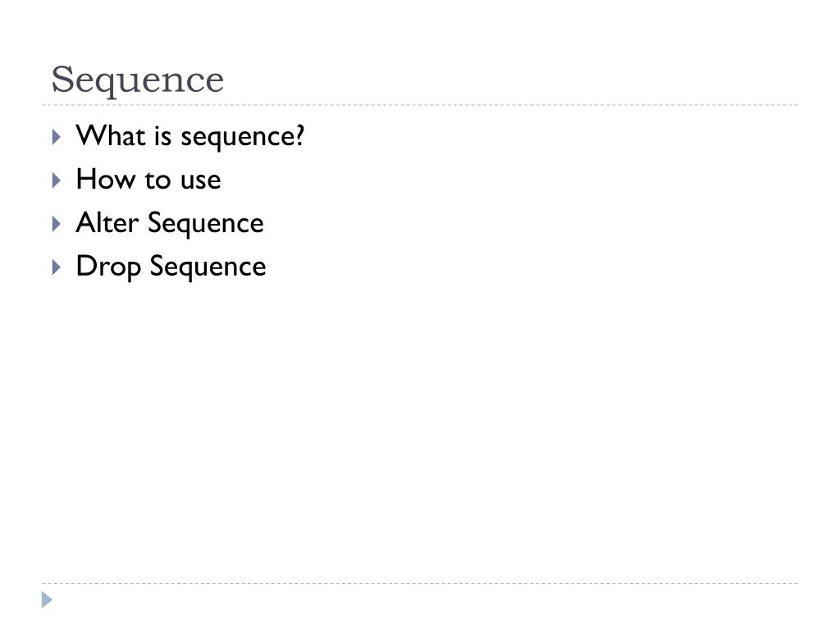840x630 pixels.
Task: Click the dotted line under the title
Action: click(420, 105)
